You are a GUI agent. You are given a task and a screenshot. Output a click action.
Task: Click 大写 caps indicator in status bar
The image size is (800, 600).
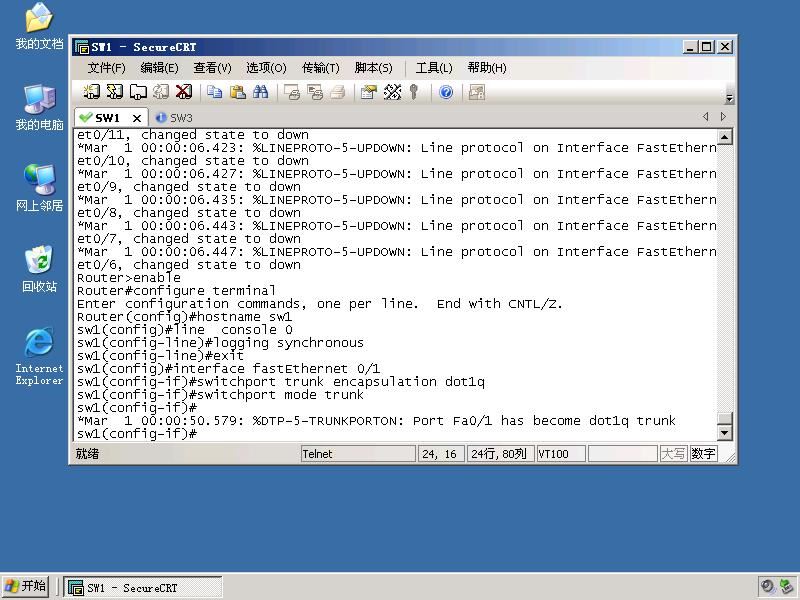673,454
